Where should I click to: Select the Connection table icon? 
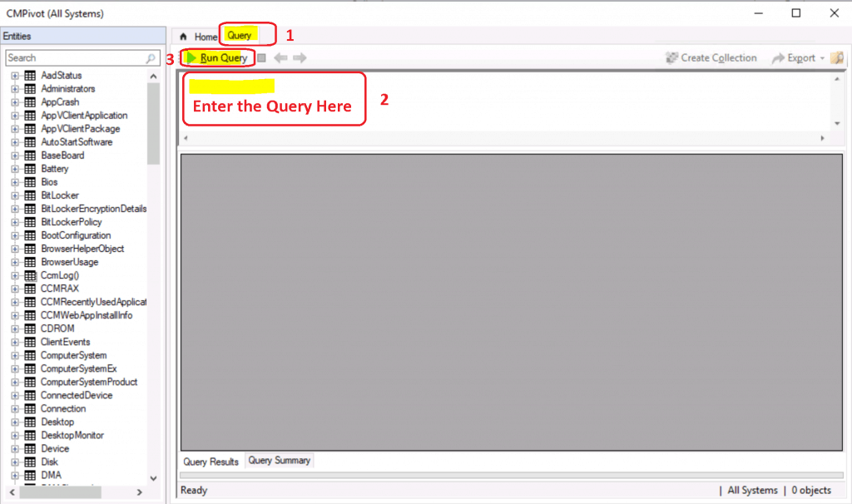coord(30,408)
